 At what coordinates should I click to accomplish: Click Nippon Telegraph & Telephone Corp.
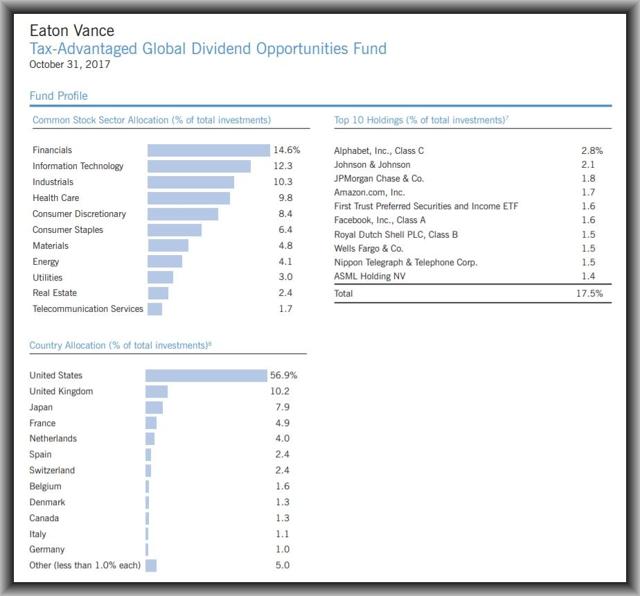coord(406,262)
